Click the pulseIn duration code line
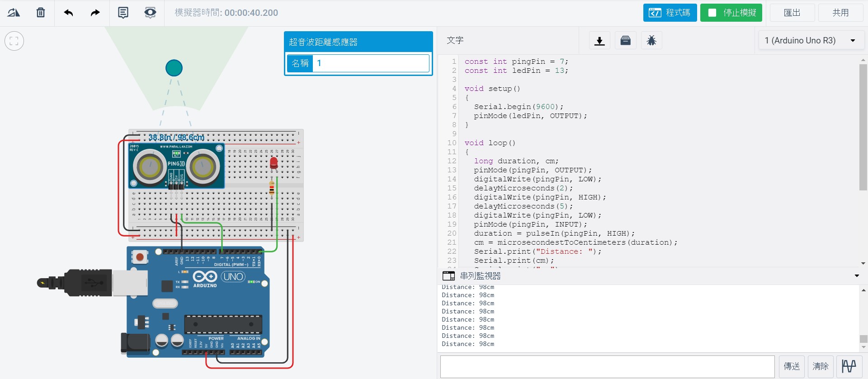 554,233
